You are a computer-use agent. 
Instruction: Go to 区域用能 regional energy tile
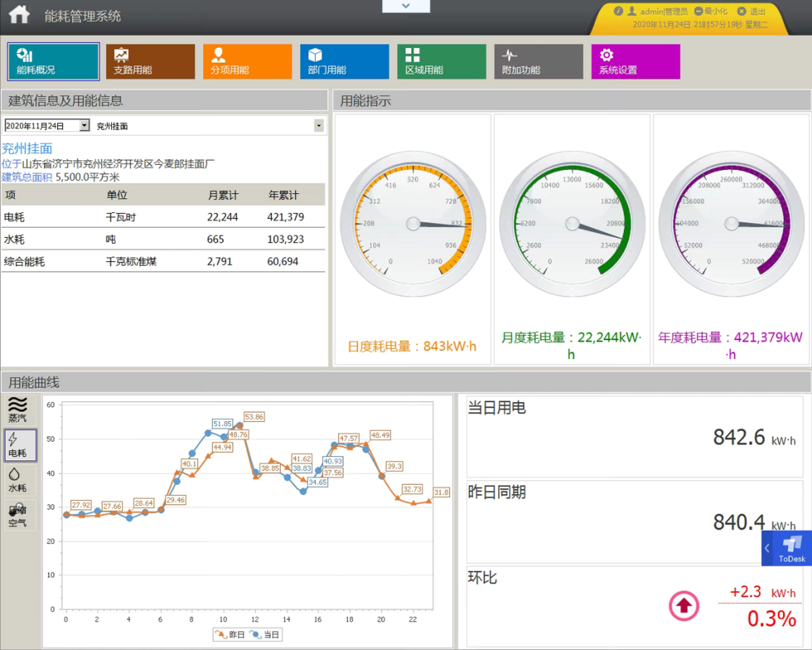[441, 61]
